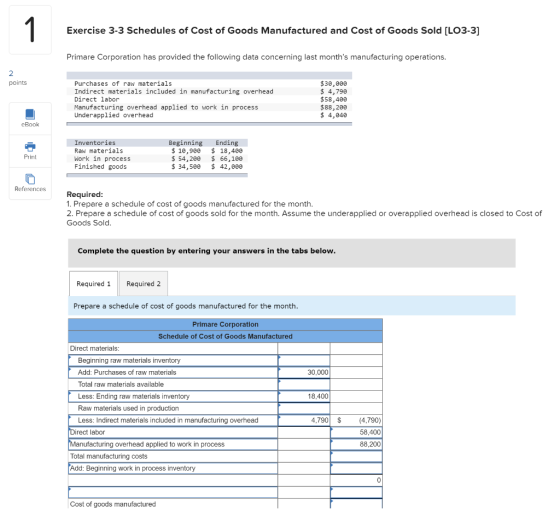The image size is (560, 510).
Task: Switch to the Required 2 tab
Action: point(143,284)
